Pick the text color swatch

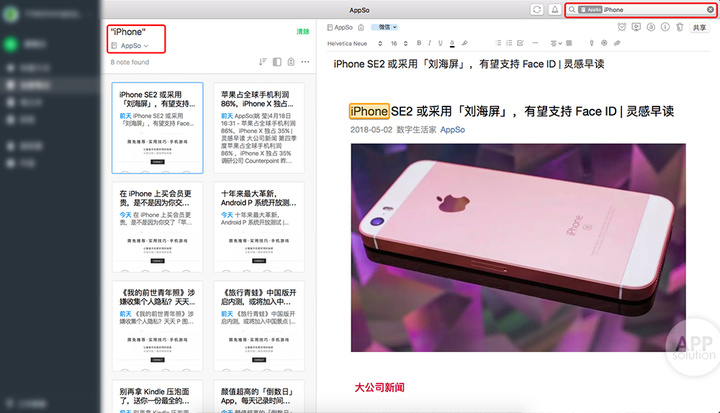point(452,43)
